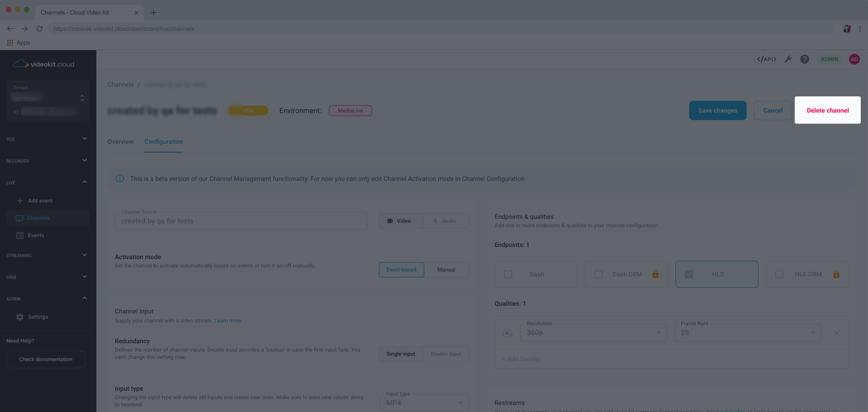Remove the 360p quality row
Screen dimensions: 868x412
click(836, 333)
